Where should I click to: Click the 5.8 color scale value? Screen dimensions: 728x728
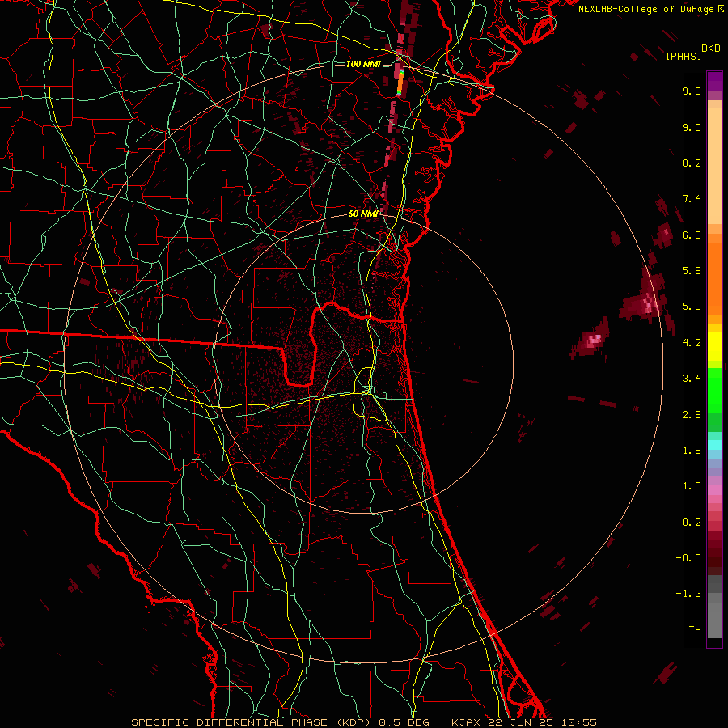pos(692,271)
